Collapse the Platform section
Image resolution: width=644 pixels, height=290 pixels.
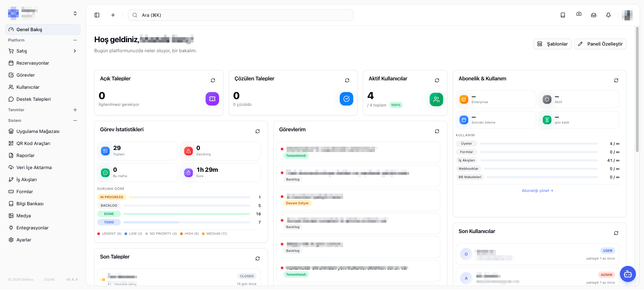[75, 40]
